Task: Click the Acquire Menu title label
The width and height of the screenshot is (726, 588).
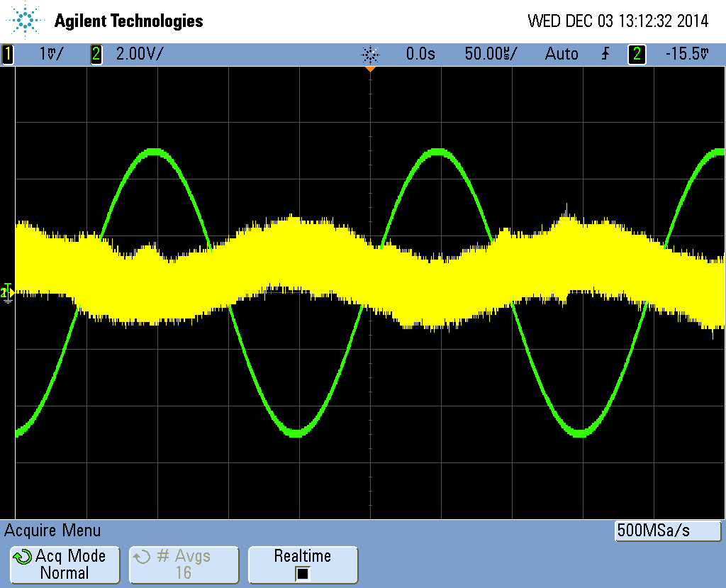Action: 53,531
